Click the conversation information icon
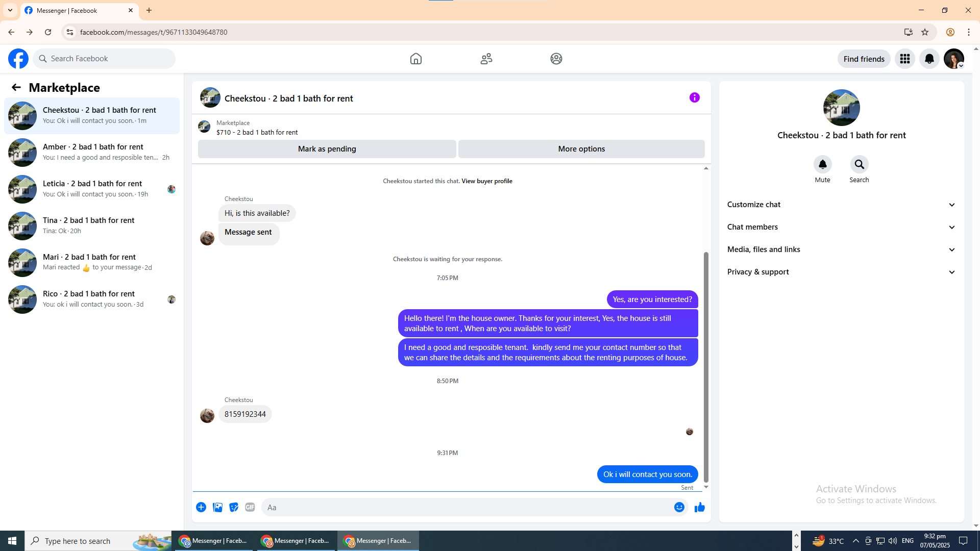Image resolution: width=980 pixels, height=551 pixels. pyautogui.click(x=694, y=97)
